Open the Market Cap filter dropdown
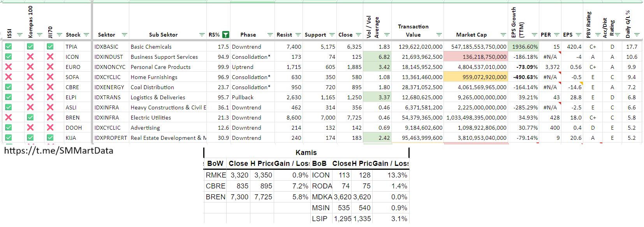644x227 pixels. [503, 35]
